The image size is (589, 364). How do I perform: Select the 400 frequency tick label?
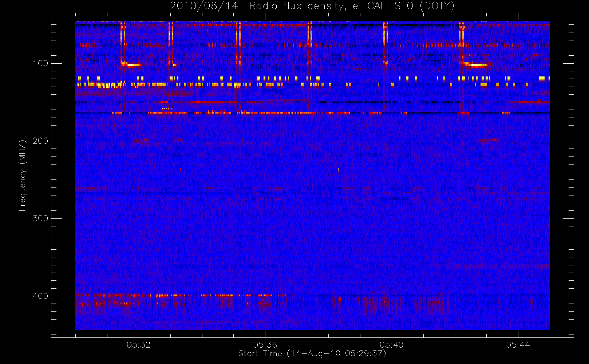pos(40,296)
